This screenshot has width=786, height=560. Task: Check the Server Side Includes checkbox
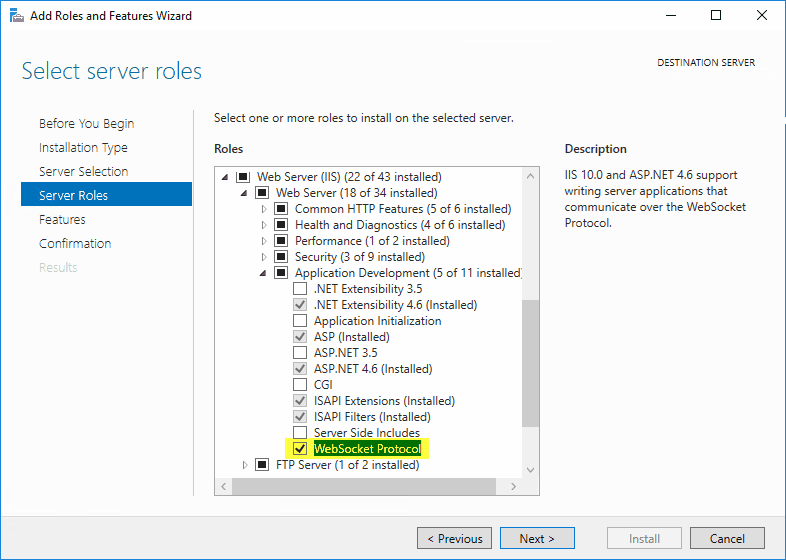(x=300, y=433)
